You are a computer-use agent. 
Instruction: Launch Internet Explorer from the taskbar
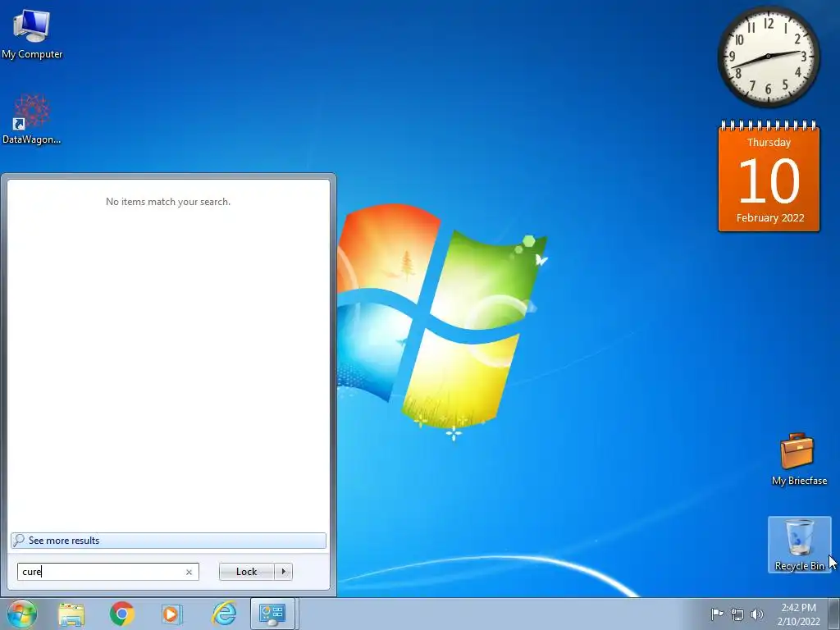click(224, 614)
